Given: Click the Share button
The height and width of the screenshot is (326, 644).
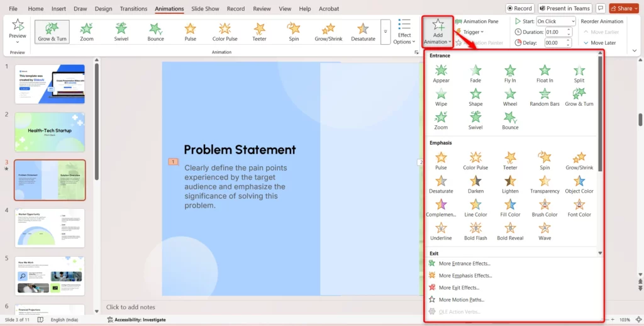Looking at the screenshot, I should point(621,8).
